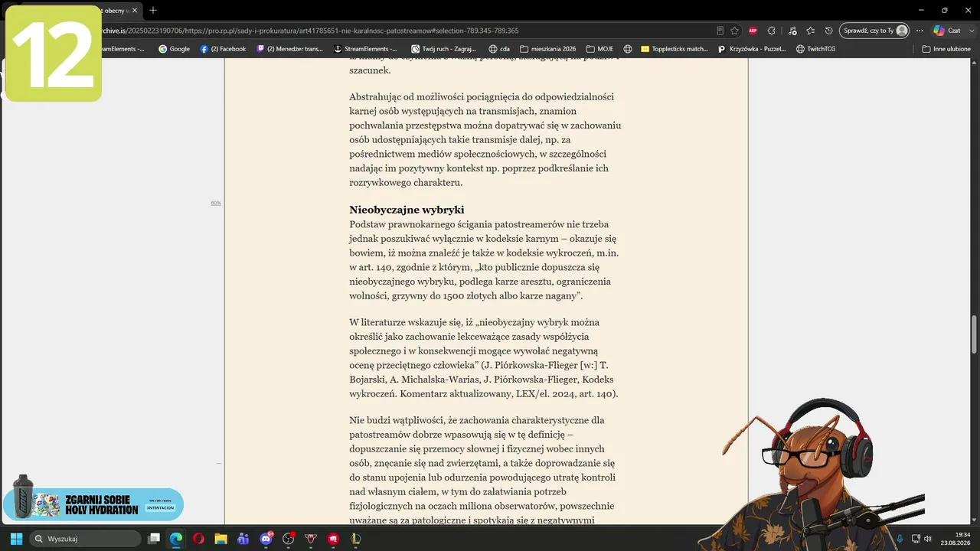Open the cda bookmark

pos(498,49)
